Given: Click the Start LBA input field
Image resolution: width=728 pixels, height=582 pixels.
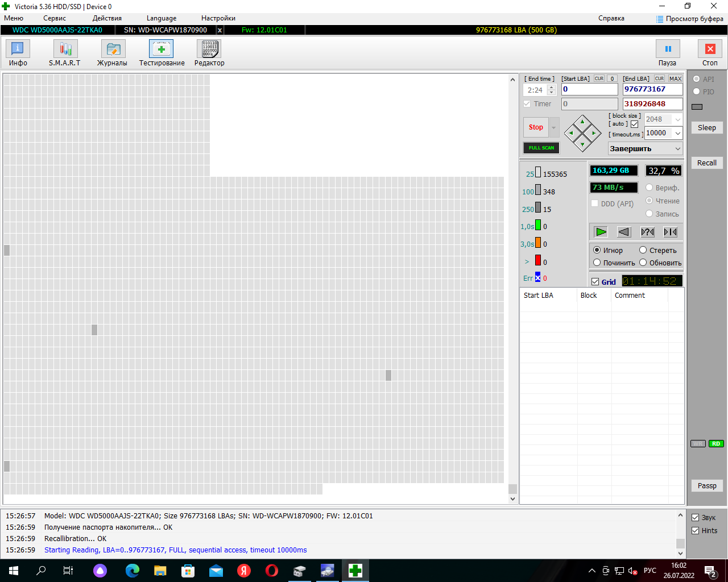Looking at the screenshot, I should pos(590,89).
